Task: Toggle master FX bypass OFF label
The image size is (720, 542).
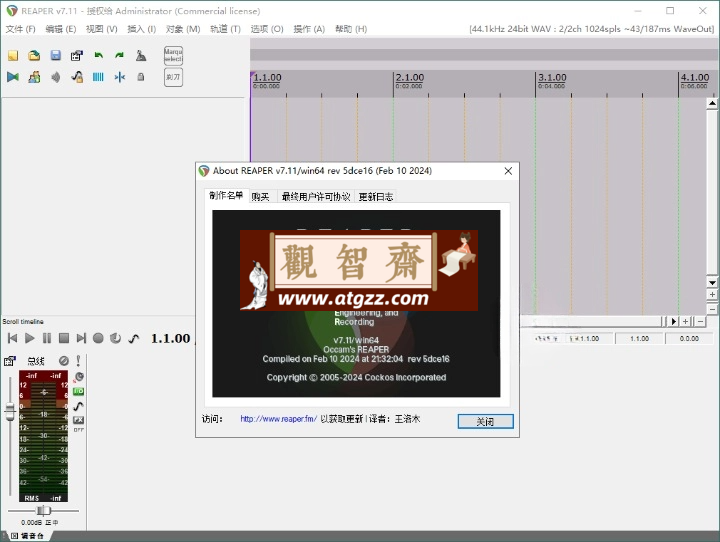Action: coord(79,430)
